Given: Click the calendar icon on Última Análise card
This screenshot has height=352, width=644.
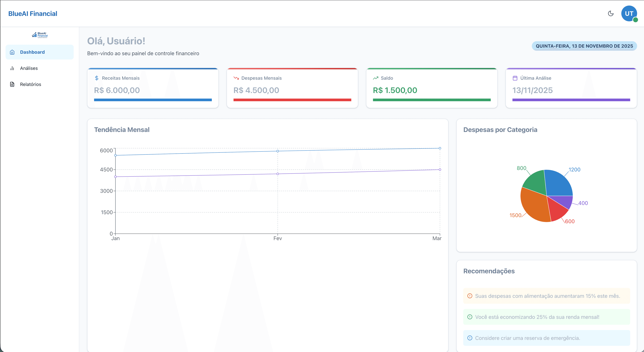Looking at the screenshot, I should point(515,78).
